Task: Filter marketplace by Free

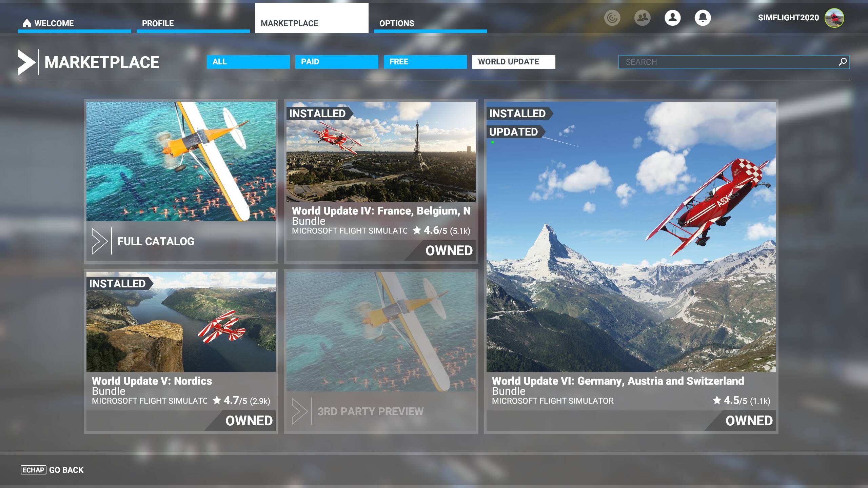Action: 425,62
